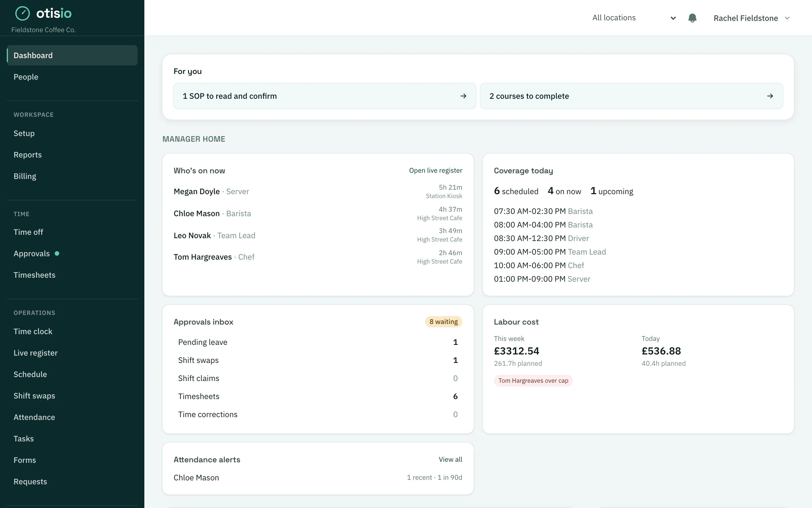This screenshot has height=508, width=812.
Task: Click the Open live register link
Action: (x=436, y=171)
